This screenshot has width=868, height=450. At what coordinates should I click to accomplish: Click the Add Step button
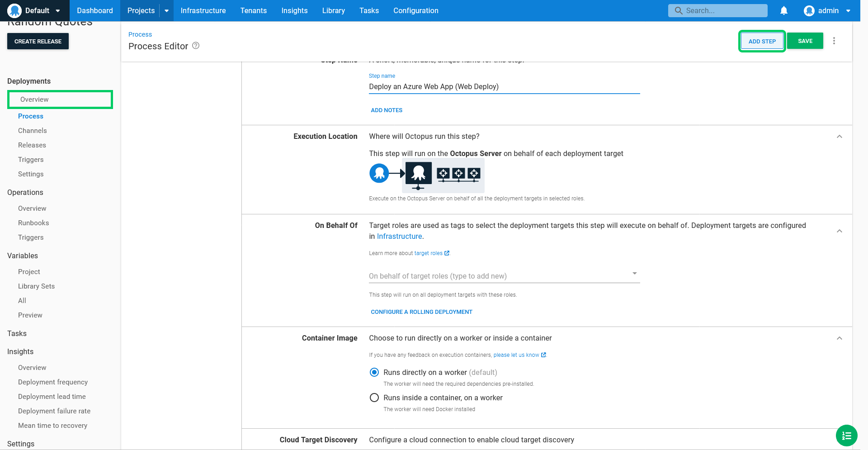[762, 41]
